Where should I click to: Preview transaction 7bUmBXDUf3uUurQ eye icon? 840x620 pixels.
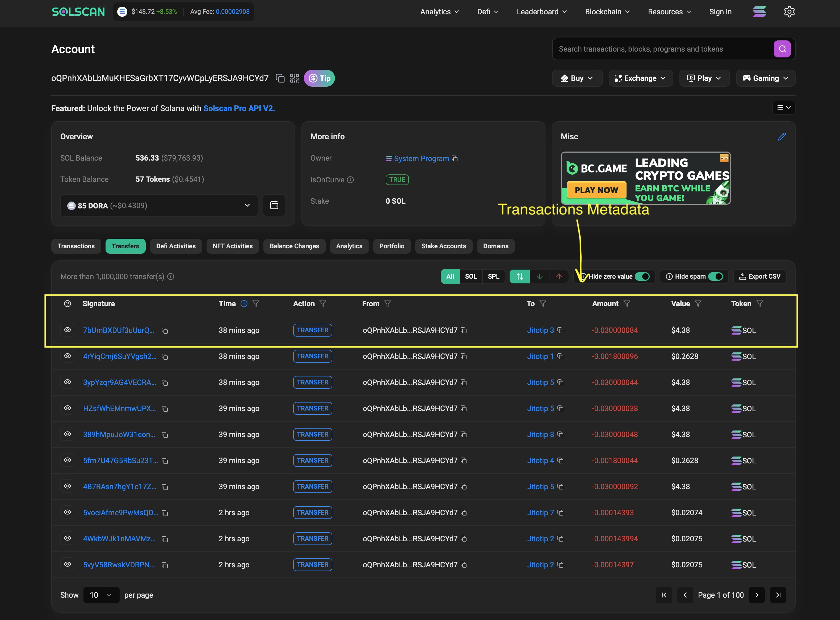pos(68,329)
